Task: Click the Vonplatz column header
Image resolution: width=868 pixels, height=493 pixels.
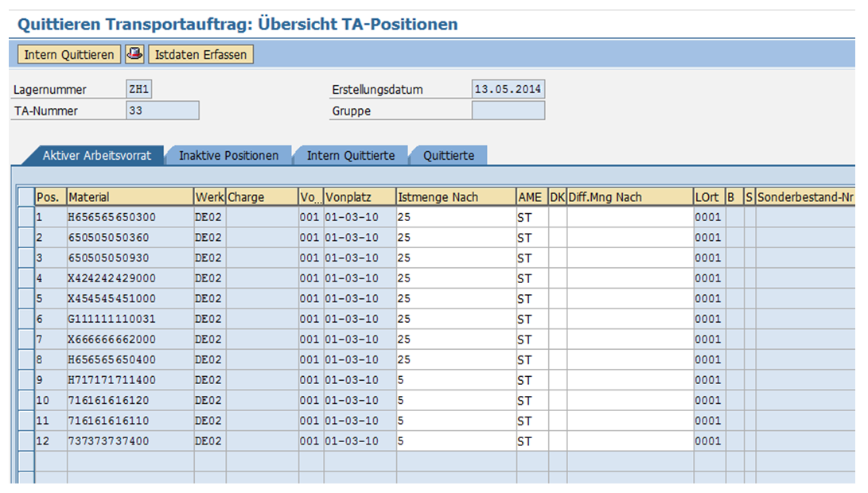Action: point(359,197)
